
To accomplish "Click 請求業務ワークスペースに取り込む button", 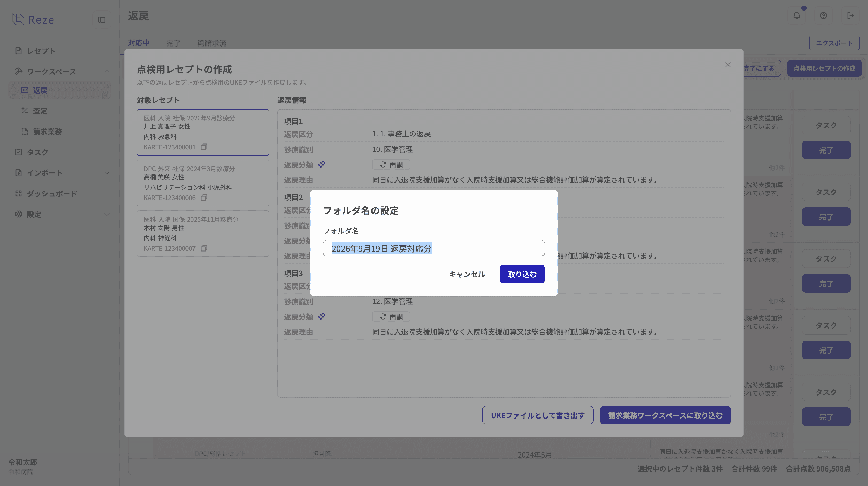I will (665, 415).
